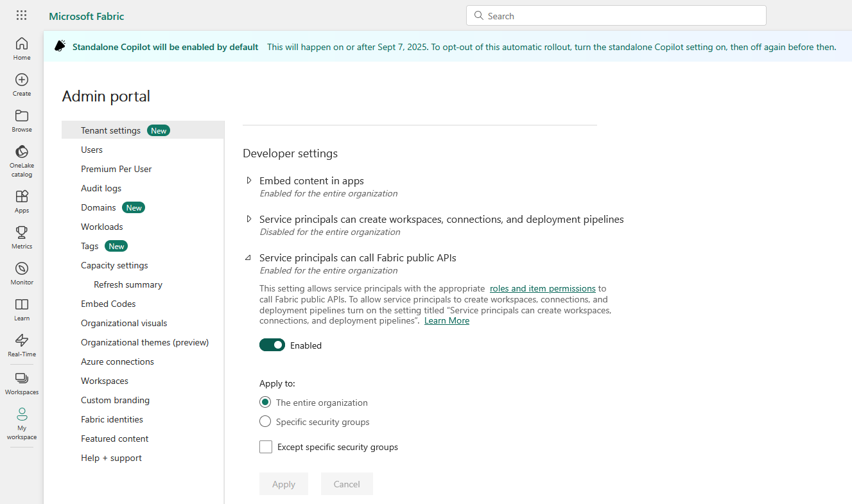Open Audit logs in admin menu
This screenshot has width=852, height=504.
[101, 188]
